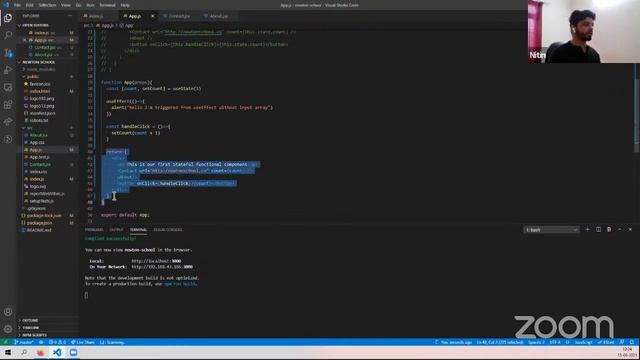Open the Accounts icon in activity bar

[x=8, y=312]
